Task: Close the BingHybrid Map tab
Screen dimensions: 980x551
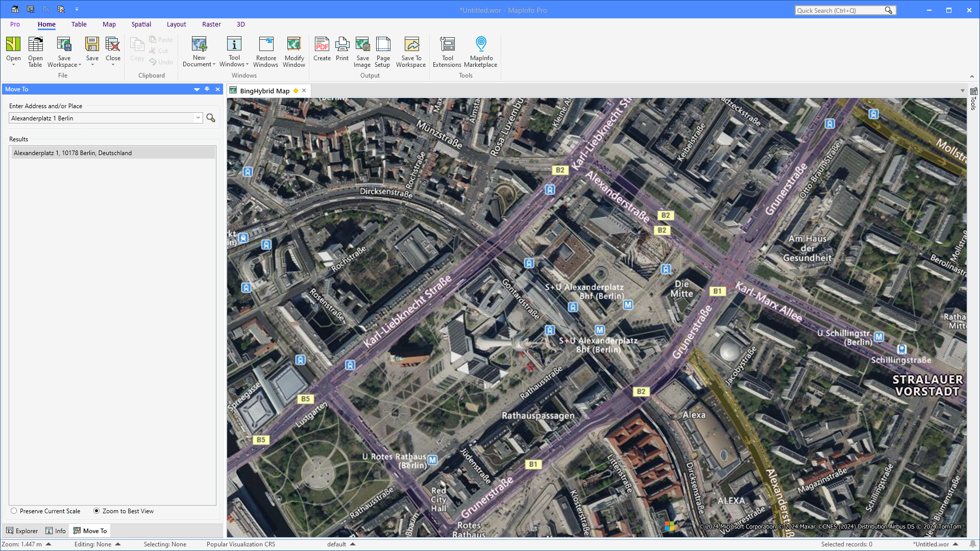Action: tap(304, 90)
